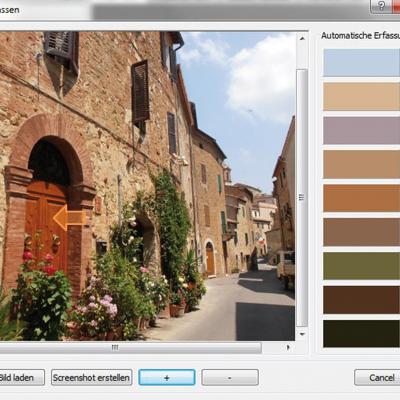The width and height of the screenshot is (400, 400).
Task: Choose the terracotta orange-brown swatch
Action: (361, 198)
